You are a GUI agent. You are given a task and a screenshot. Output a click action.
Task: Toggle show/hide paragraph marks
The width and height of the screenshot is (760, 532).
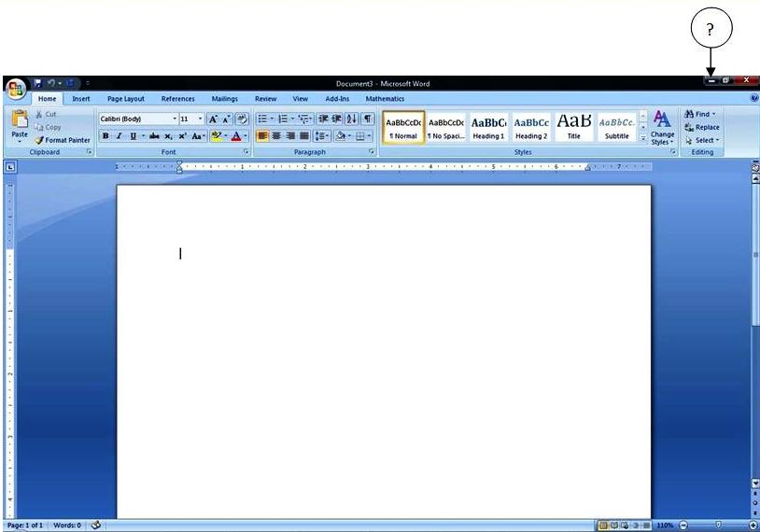tap(368, 119)
